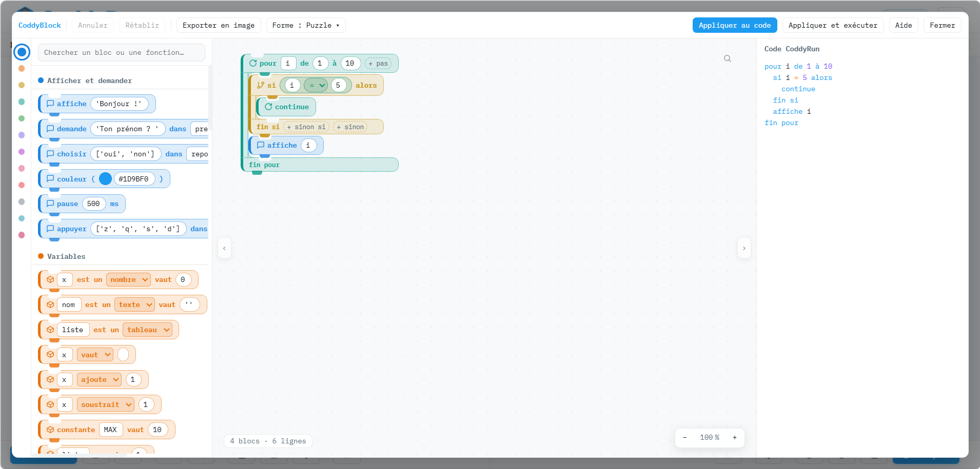Select the teal category dot in the sidebar
Screen dimensions: 980x469
pos(22,101)
